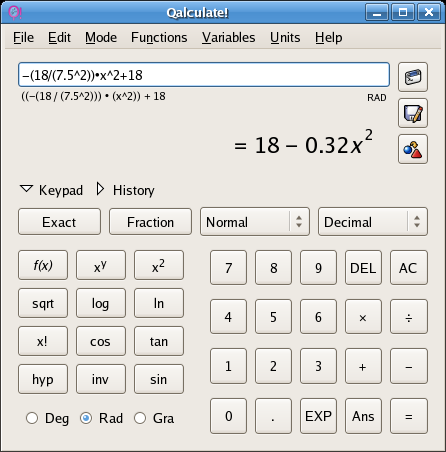The width and height of the screenshot is (446, 452).
Task: Open the Units menu
Action: [285, 38]
